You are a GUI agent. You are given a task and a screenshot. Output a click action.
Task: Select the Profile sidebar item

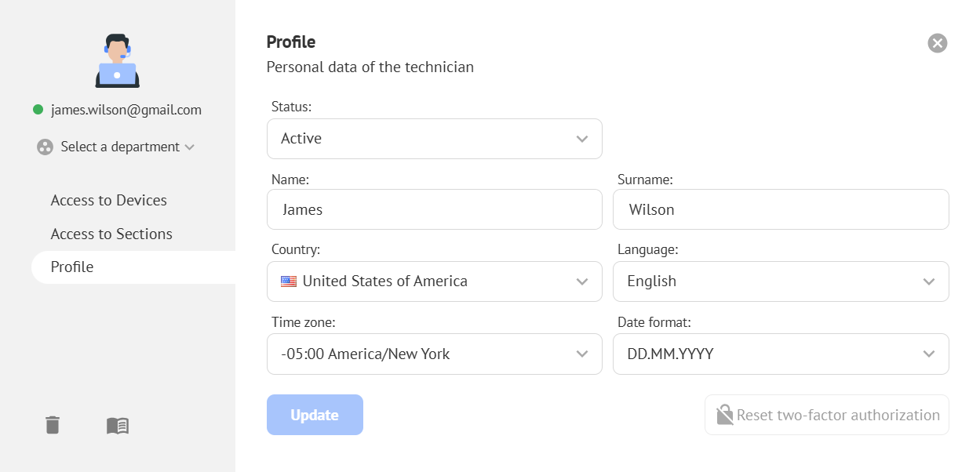click(x=72, y=267)
